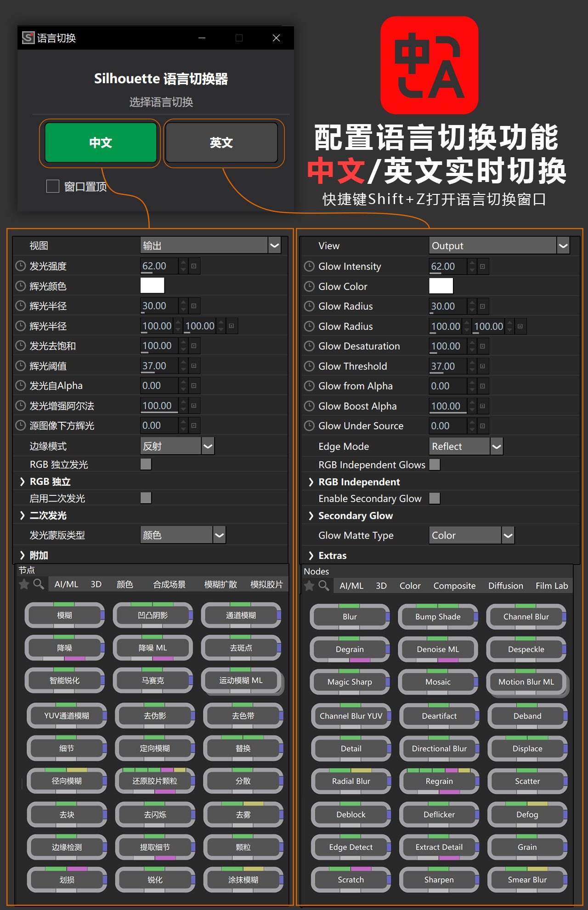Toggle the stopwatch beside Glow Under Source

[x=309, y=426]
